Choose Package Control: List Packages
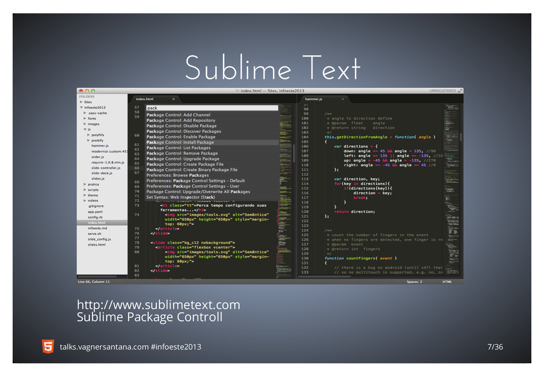 click(212, 148)
